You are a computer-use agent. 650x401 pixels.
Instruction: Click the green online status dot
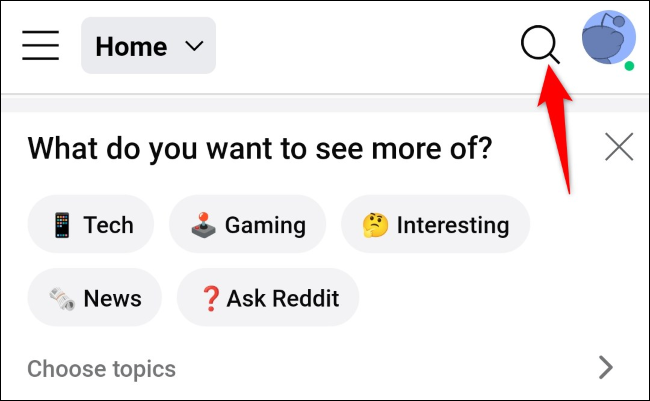point(629,66)
